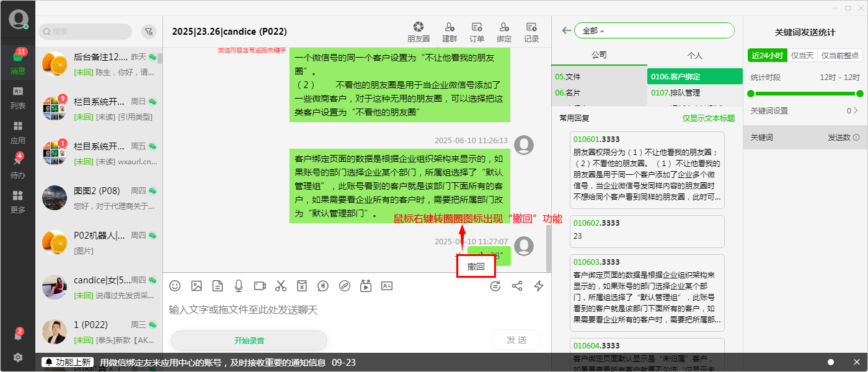This screenshot has height=372, width=868.
Task: Switch to the 个人 tab
Action: pyautogui.click(x=694, y=55)
